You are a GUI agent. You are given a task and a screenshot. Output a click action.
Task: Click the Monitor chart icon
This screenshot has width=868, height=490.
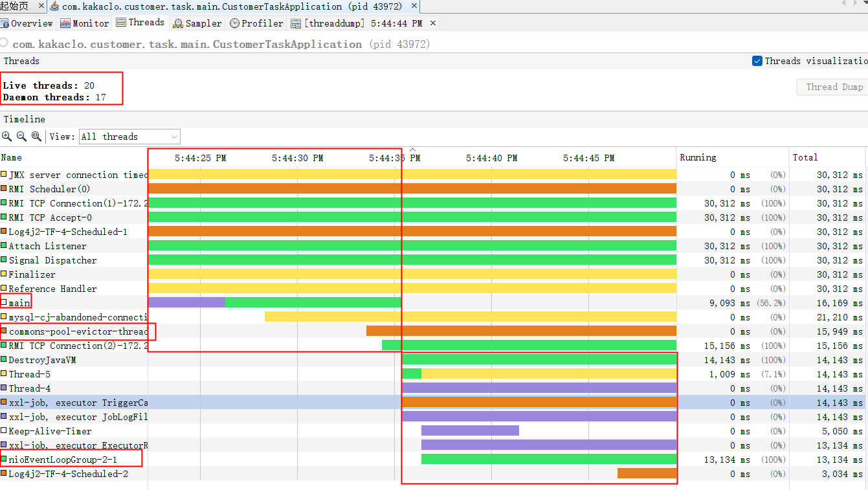click(65, 23)
